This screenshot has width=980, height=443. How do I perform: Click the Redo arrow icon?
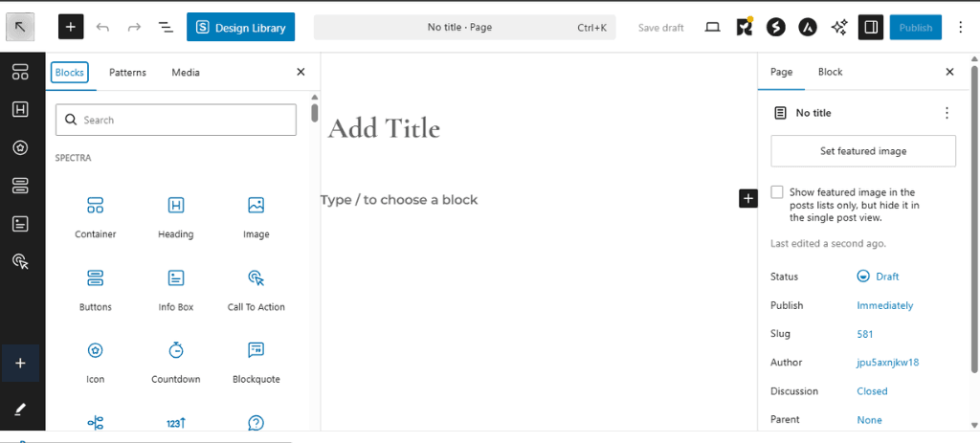pos(134,27)
